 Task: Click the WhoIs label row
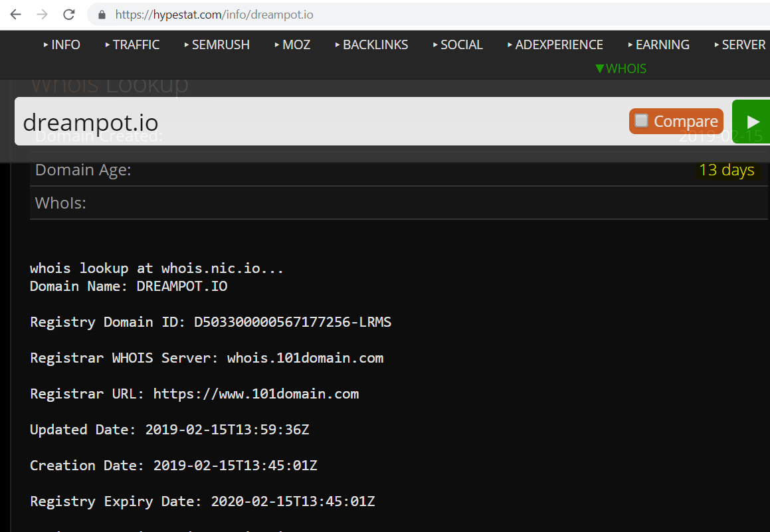[x=399, y=203]
